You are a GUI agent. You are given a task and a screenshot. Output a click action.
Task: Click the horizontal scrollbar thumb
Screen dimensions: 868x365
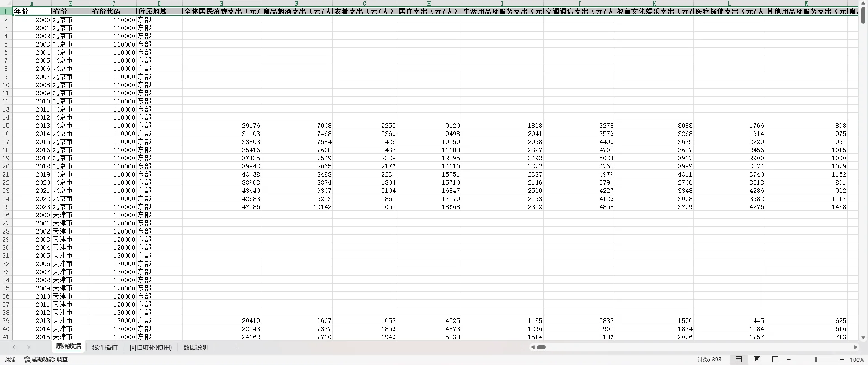click(541, 347)
